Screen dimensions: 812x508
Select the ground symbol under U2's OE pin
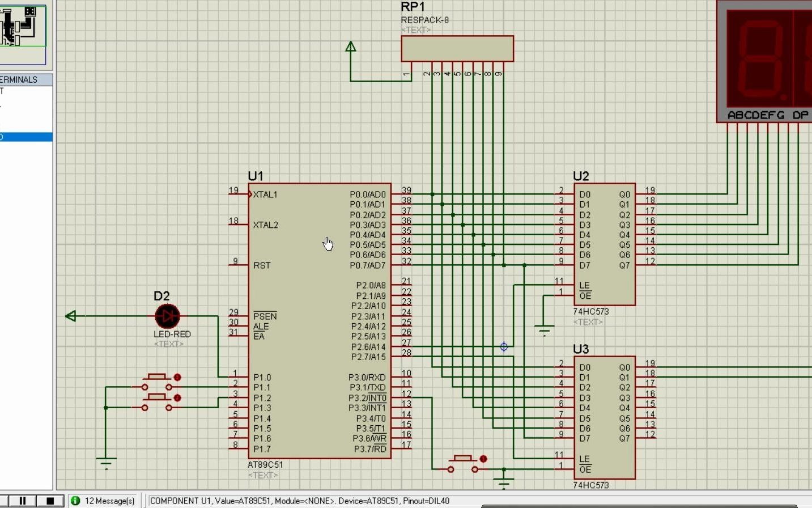pos(544,330)
